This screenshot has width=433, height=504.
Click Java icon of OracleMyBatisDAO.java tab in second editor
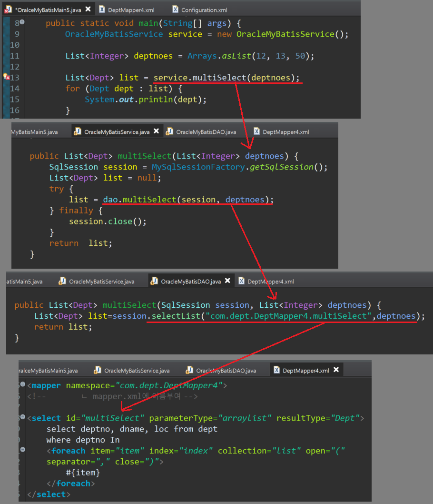pos(169,131)
